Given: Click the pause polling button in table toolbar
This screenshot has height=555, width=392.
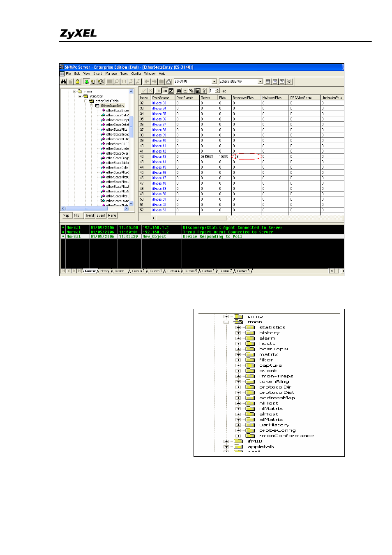Looking at the screenshot, I should tap(158, 91).
